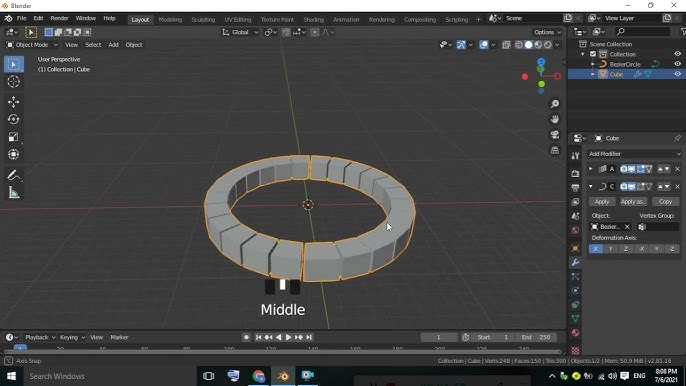Hide the Cube object with eye icon
Image resolution: width=686 pixels, height=386 pixels.
point(677,74)
